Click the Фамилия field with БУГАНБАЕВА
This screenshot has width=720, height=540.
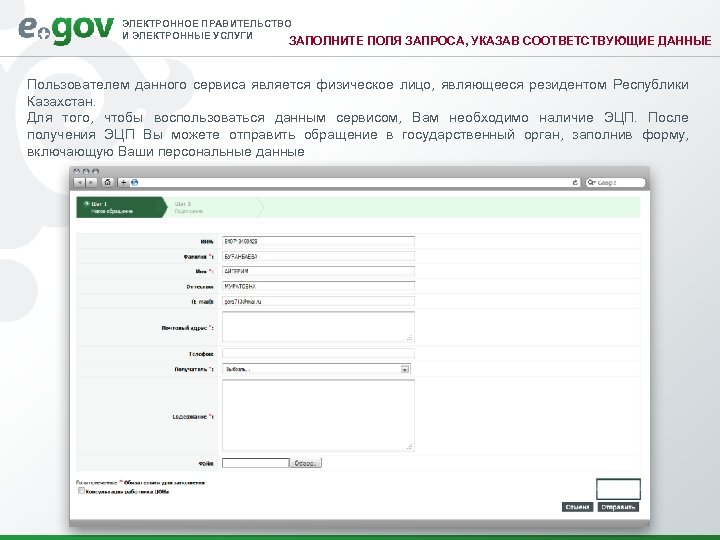coord(318,256)
